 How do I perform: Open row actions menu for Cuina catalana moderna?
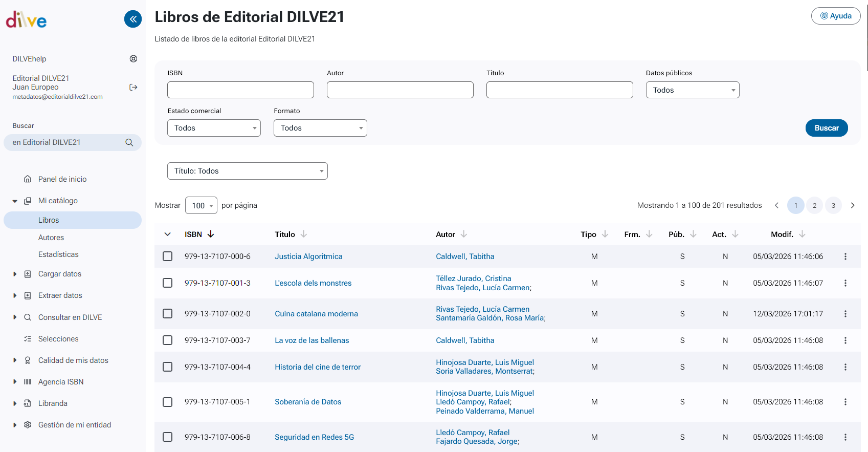[x=845, y=314]
